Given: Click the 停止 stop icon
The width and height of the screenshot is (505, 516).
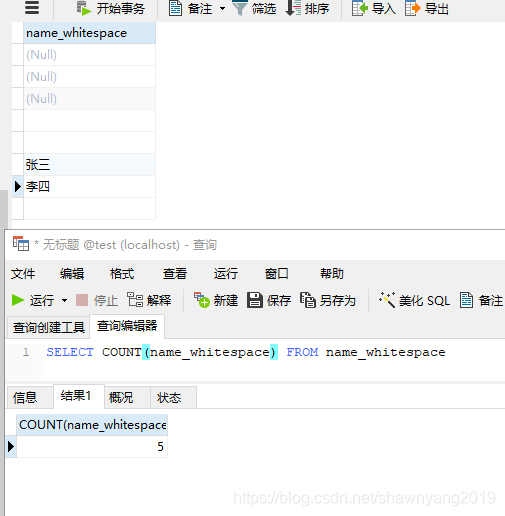Looking at the screenshot, I should point(82,300).
